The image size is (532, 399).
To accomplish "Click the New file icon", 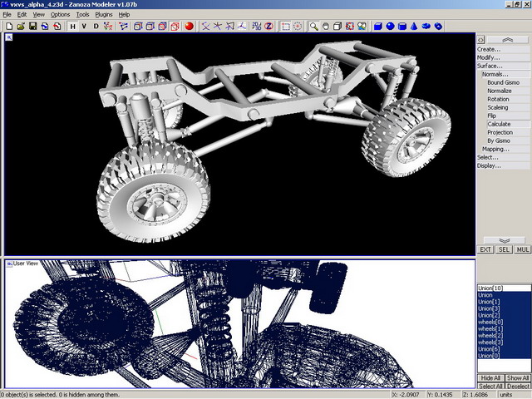I will coord(8,27).
